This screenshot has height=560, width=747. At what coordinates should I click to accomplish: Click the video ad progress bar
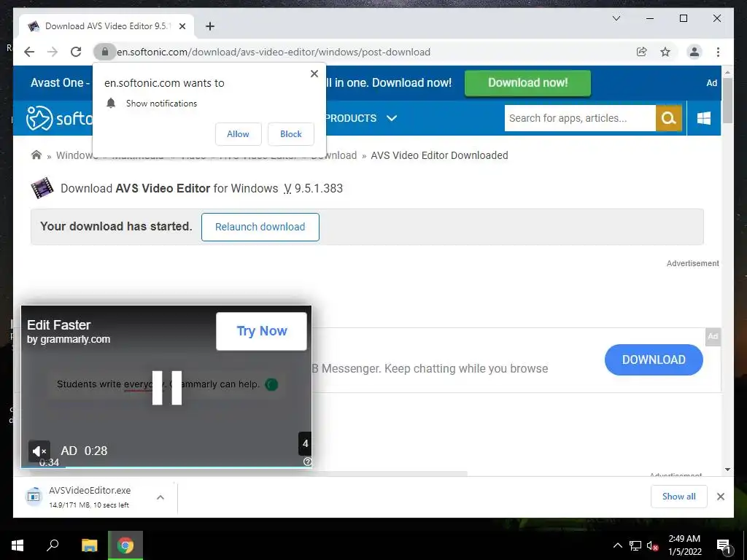point(166,467)
